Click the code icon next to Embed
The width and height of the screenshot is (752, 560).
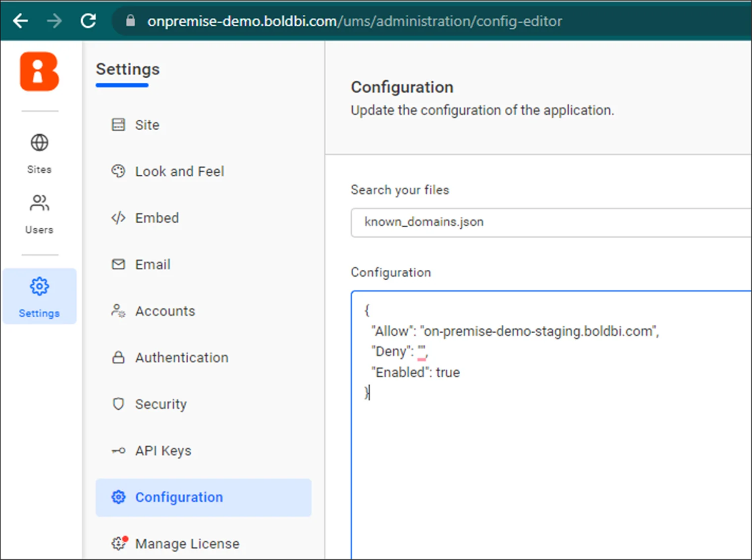point(118,218)
